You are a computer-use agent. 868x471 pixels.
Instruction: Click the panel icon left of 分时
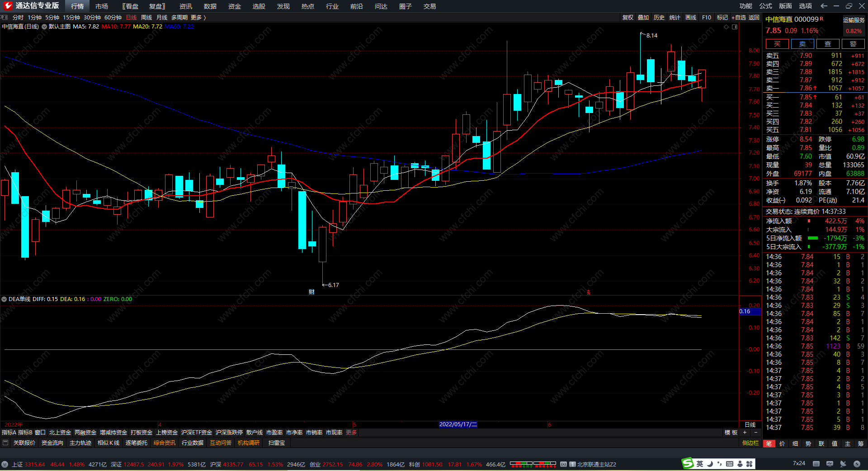(x=5, y=17)
